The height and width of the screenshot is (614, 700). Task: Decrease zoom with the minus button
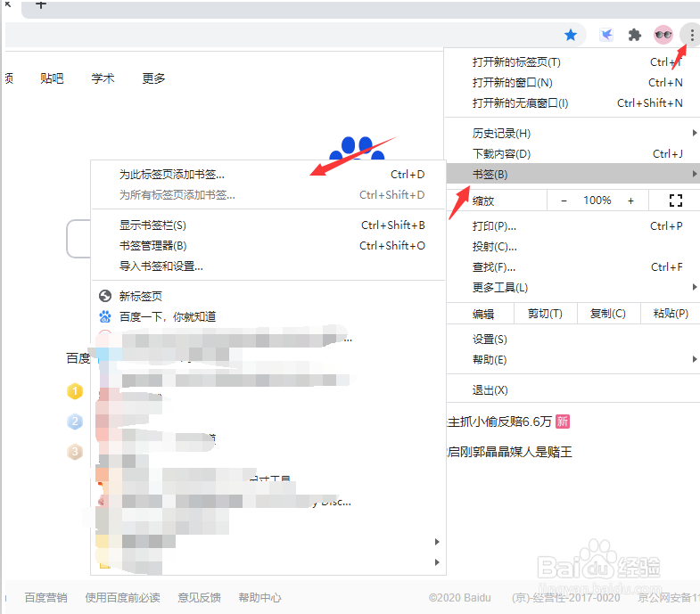564,201
